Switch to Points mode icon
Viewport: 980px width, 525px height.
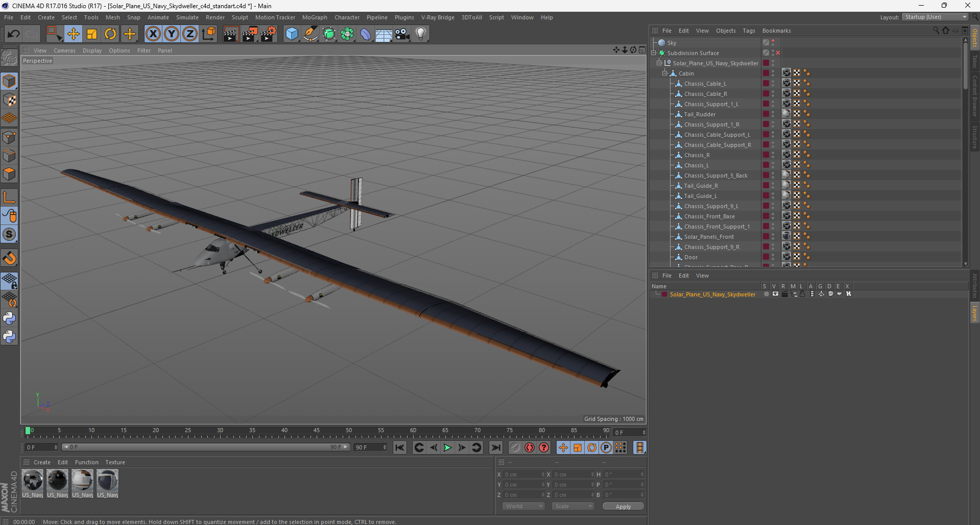9,137
